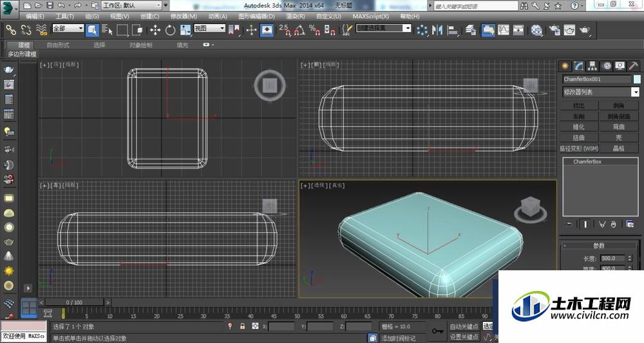Open the 修改器(M) menu
The height and width of the screenshot is (343, 644).
click(184, 17)
